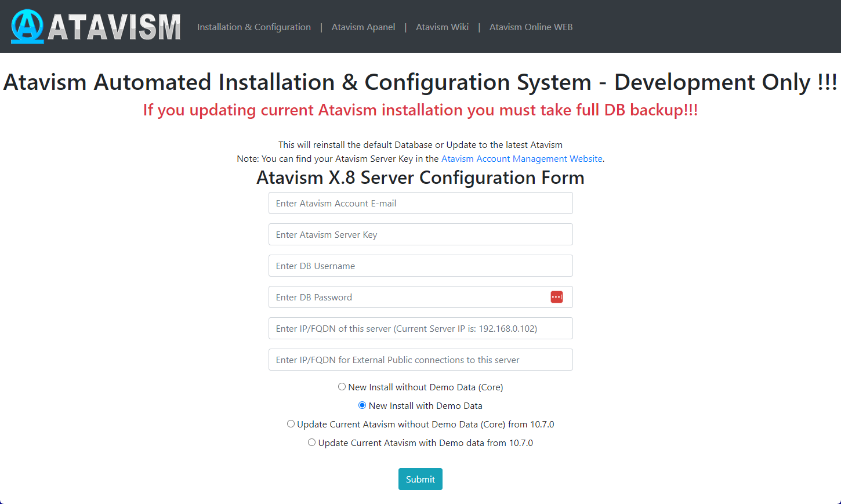Click the ATAVISM wordmark in header
This screenshot has height=504, width=841.
tap(114, 27)
